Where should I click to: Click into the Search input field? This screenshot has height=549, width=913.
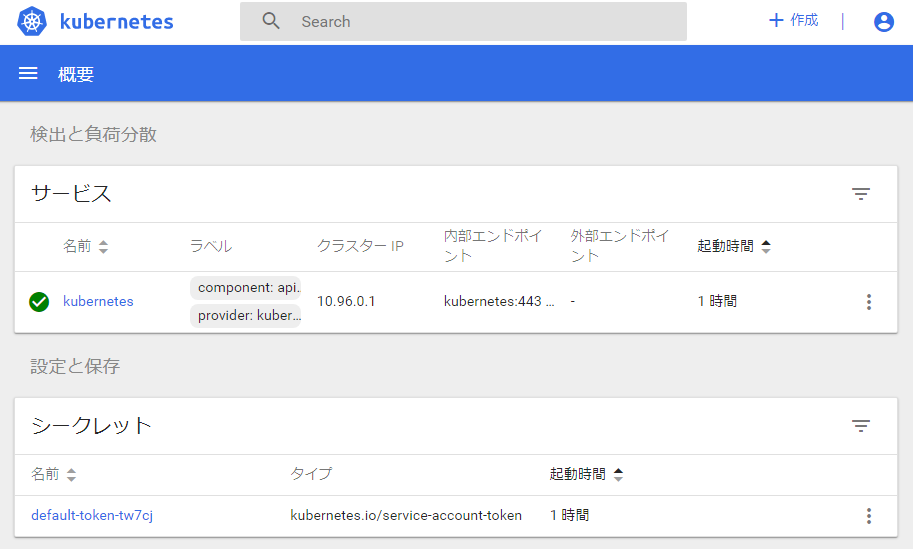point(480,21)
